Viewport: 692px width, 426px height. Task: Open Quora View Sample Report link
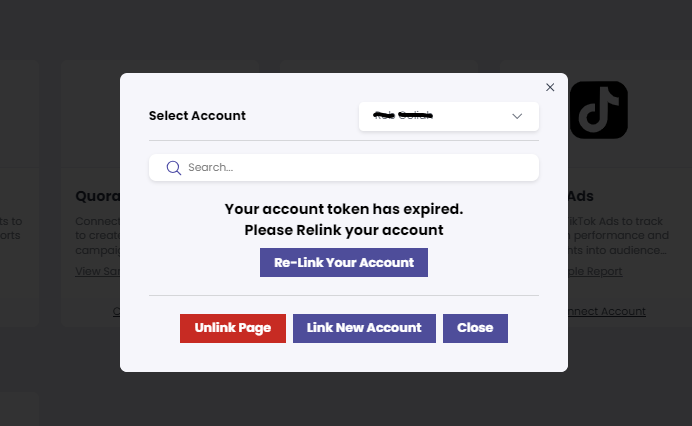coord(98,271)
